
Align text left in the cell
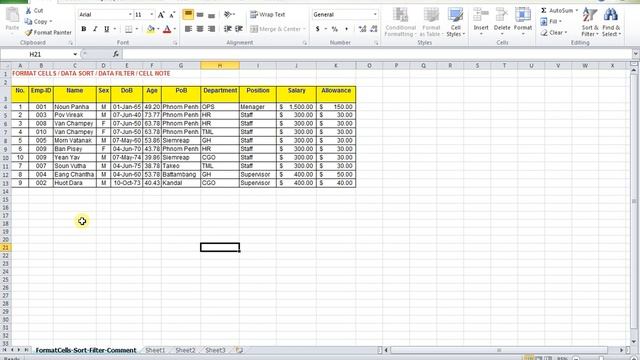(188, 29)
